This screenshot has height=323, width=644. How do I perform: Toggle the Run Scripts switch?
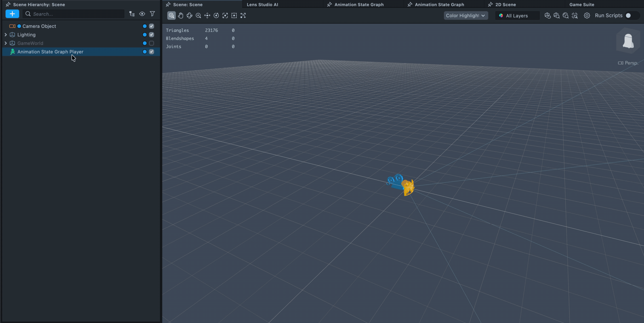coord(630,16)
